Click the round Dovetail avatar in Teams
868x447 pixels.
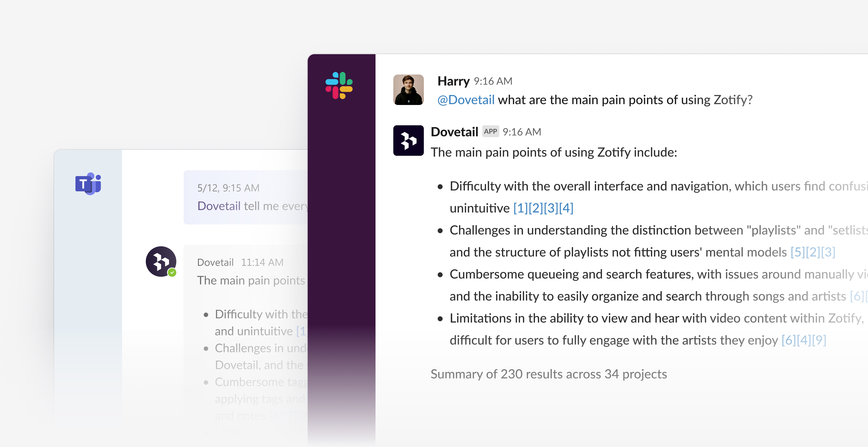[x=161, y=261]
